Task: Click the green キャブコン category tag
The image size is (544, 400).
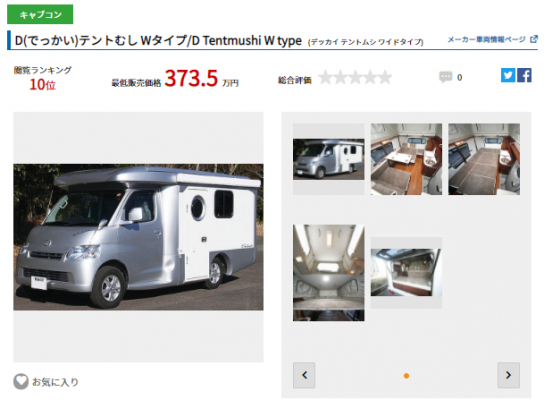Action: coord(40,14)
